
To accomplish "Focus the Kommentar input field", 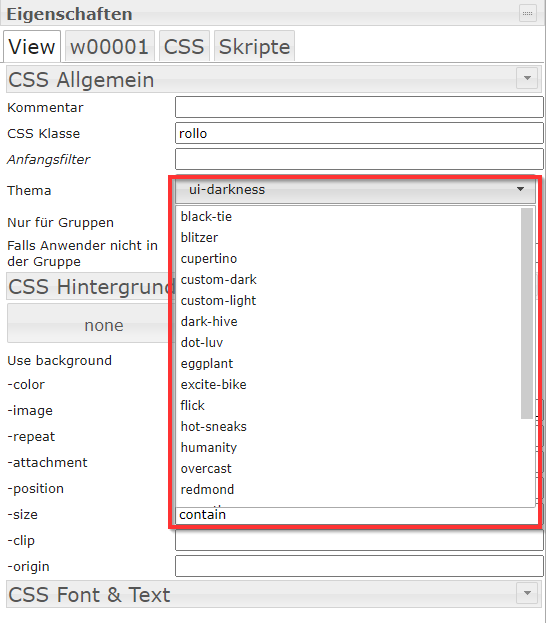I will [x=359, y=107].
